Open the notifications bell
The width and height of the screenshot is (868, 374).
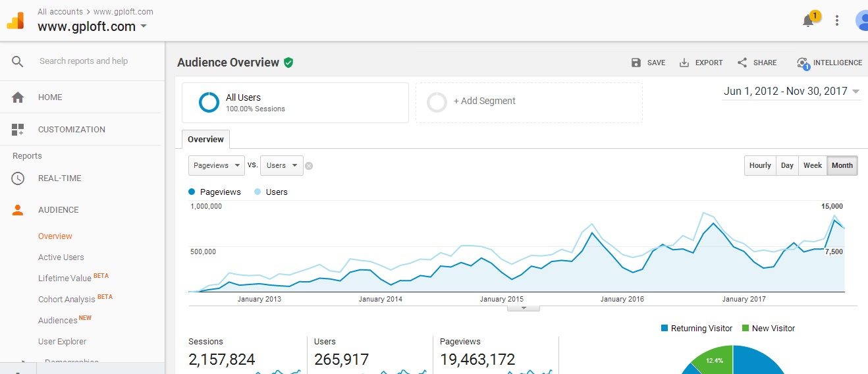(808, 20)
